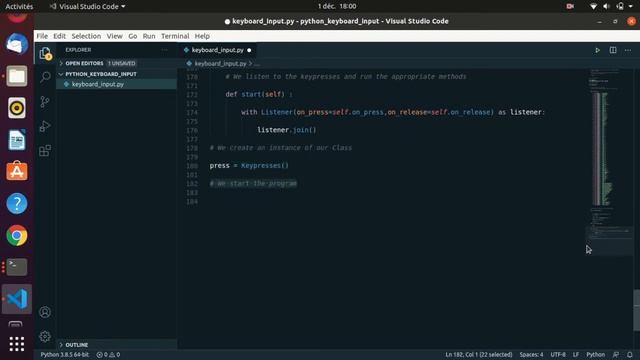Click the 'press = Keypresses()' code line
Viewport: 640px width, 360px height.
(249, 166)
